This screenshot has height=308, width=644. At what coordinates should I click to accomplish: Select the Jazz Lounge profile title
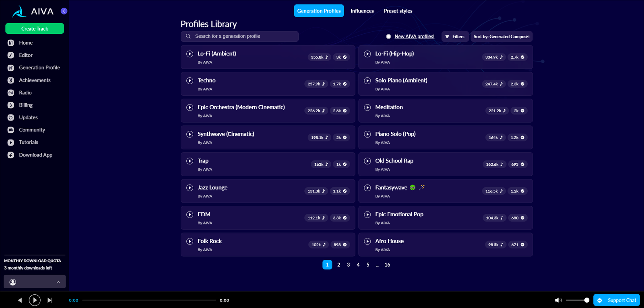[213, 187]
